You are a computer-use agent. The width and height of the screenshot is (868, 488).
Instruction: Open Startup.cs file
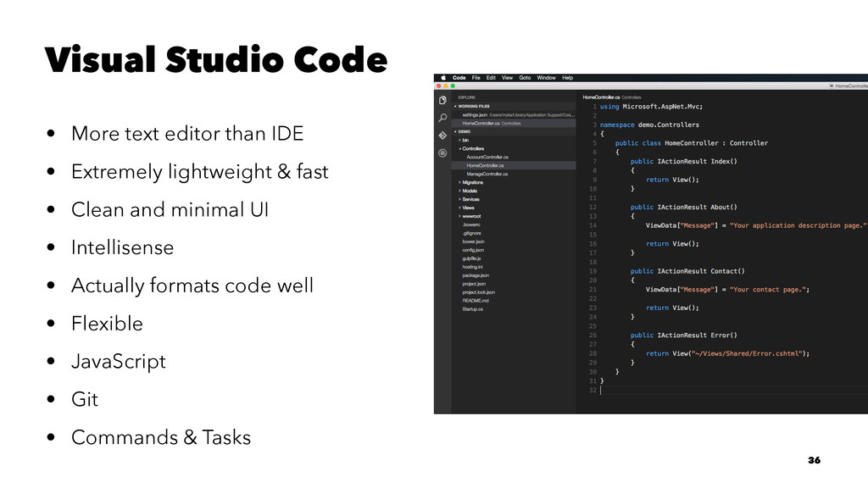473,309
